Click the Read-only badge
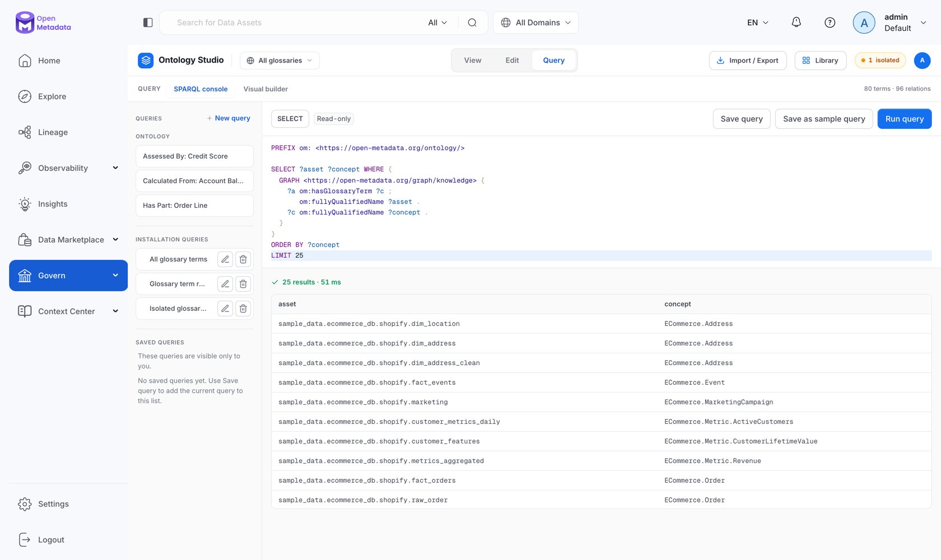941x560 pixels. [334, 119]
